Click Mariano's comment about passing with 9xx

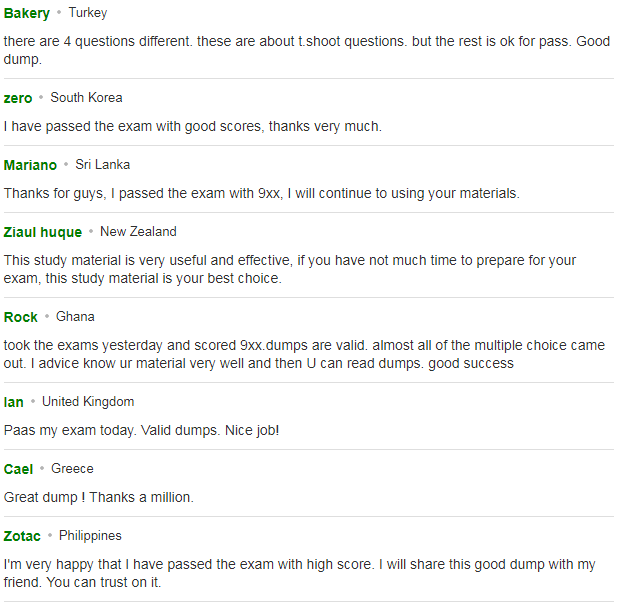(x=262, y=194)
